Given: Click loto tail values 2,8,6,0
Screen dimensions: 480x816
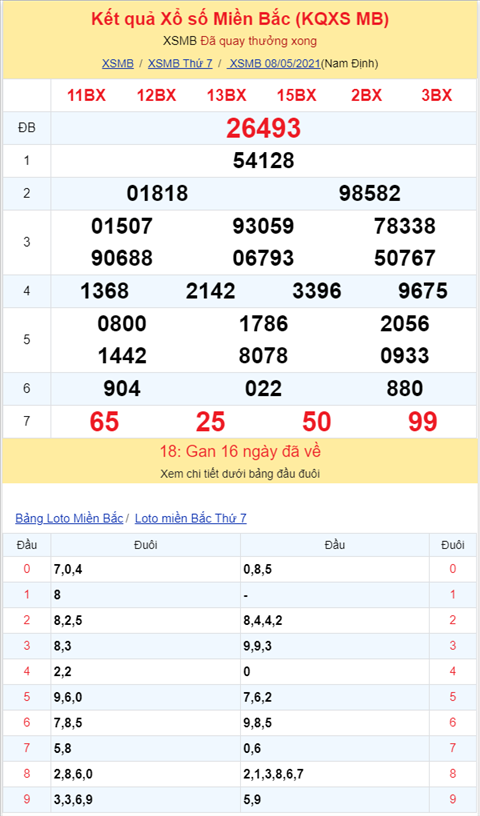Looking at the screenshot, I should pyautogui.click(x=73, y=774).
